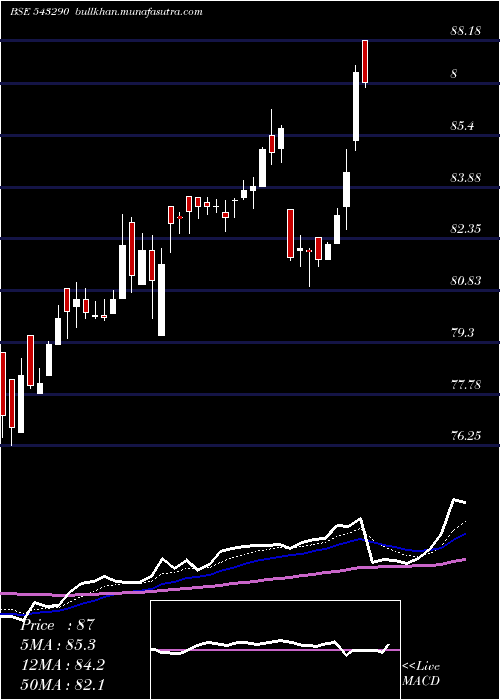Click the latest red candle at chart top
500x700 pixels.
point(365,62)
